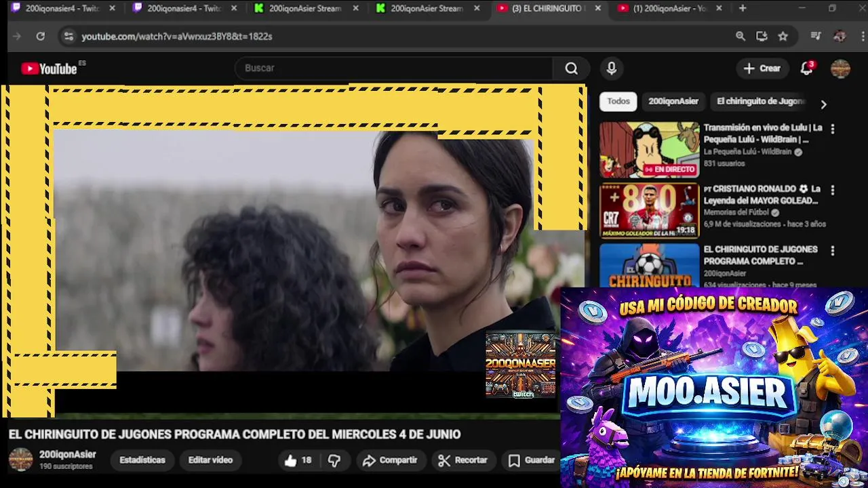Screen dimensions: 868x488
Task: Focus the Buscar search field
Action: click(x=393, y=68)
